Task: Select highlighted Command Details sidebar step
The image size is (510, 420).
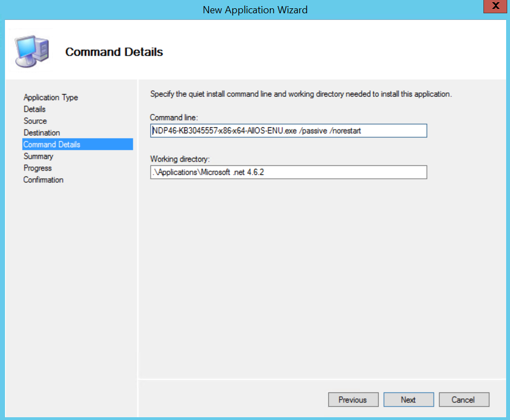Action: pyautogui.click(x=51, y=144)
